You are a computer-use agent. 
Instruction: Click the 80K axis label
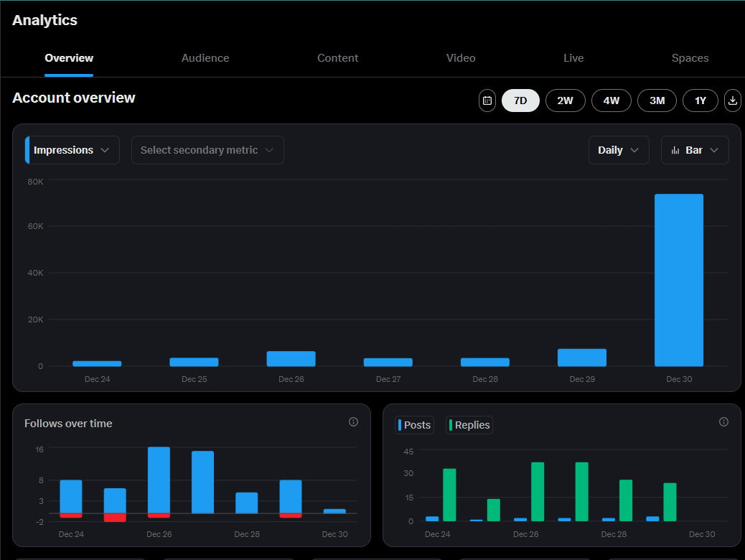35,182
